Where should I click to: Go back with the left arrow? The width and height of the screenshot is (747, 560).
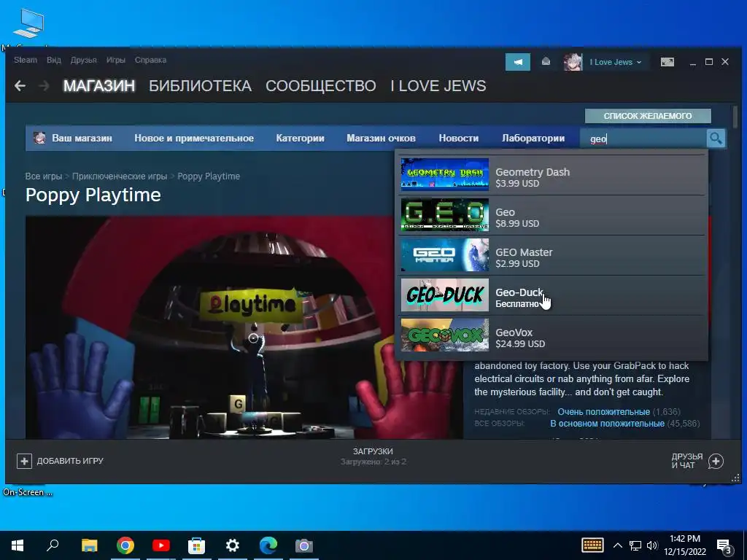pyautogui.click(x=20, y=86)
